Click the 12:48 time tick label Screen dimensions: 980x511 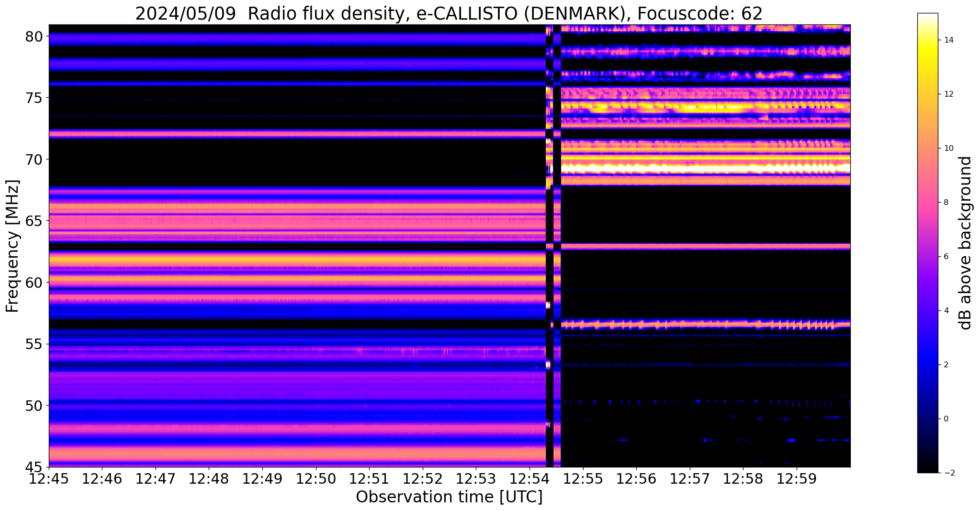pos(209,478)
